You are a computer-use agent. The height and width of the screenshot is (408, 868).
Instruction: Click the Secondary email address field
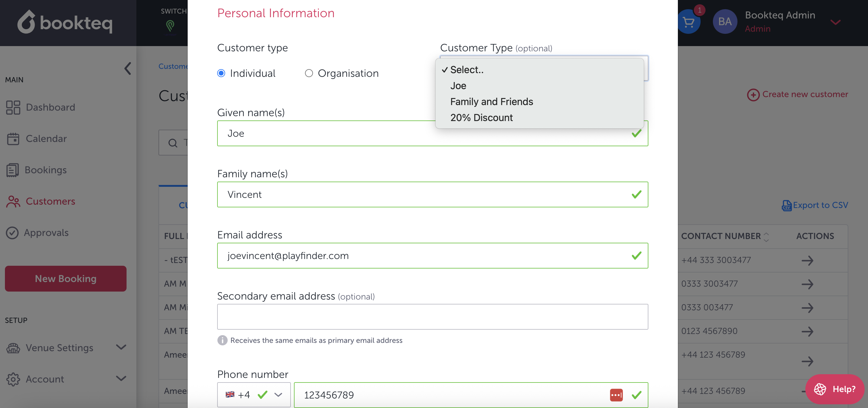pyautogui.click(x=432, y=317)
